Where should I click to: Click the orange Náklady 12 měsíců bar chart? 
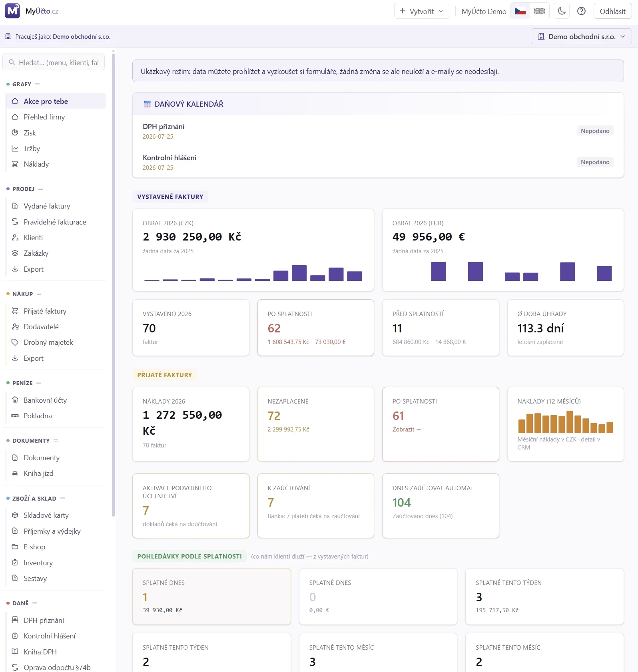point(565,422)
